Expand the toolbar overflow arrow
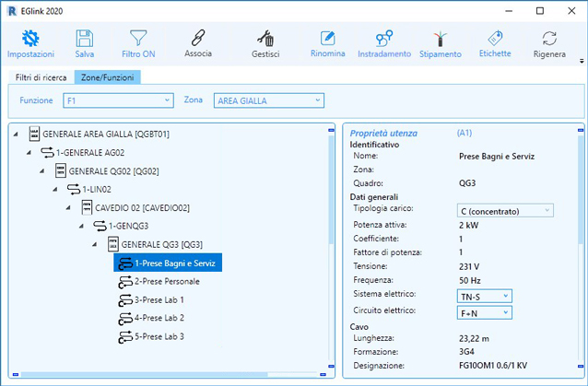Screen dimensions: 588x386 (582, 61)
